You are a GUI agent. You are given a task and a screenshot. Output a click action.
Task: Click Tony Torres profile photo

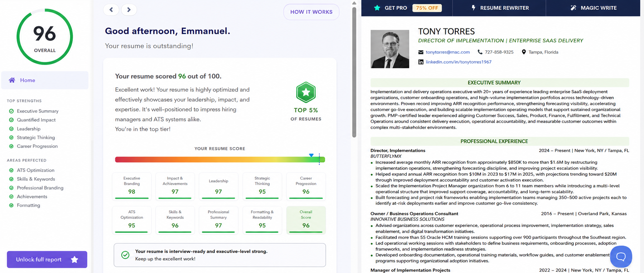tap(390, 49)
